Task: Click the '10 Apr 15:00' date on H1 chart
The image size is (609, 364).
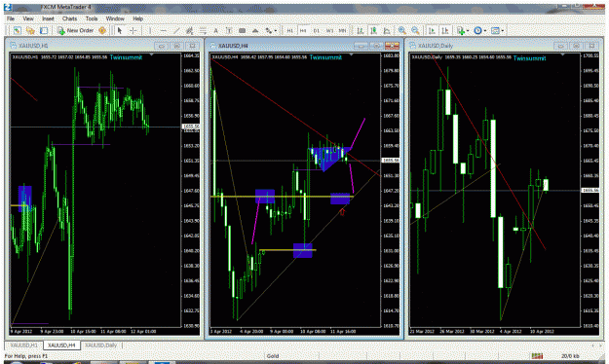Action: click(x=83, y=332)
